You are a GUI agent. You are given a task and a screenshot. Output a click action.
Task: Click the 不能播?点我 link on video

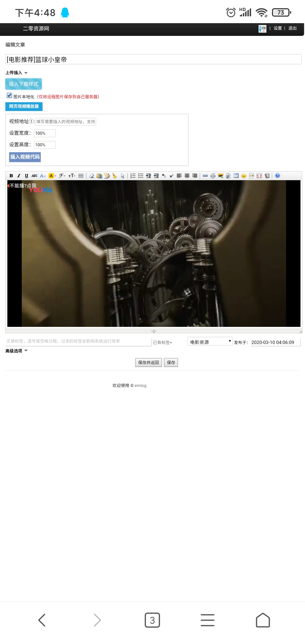[x=23, y=186]
